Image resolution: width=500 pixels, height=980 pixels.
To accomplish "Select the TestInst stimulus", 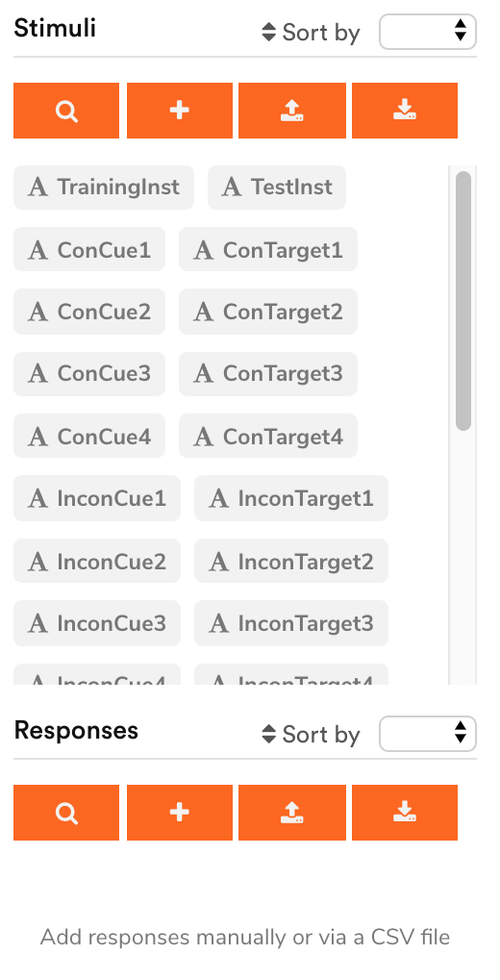I will click(277, 188).
